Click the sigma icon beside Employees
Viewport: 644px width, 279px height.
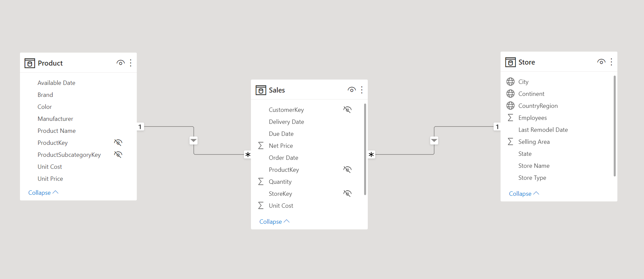(x=510, y=118)
